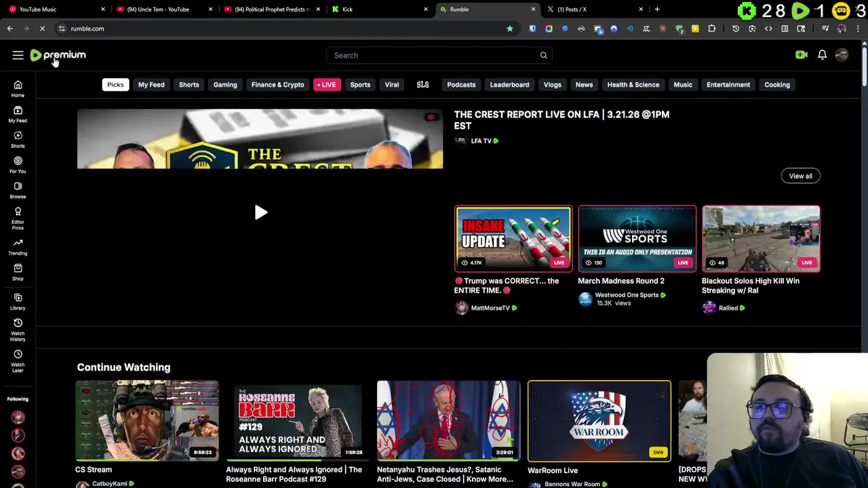Open Watch Later in the left sidebar
This screenshot has height=488, width=868.
pos(18,361)
